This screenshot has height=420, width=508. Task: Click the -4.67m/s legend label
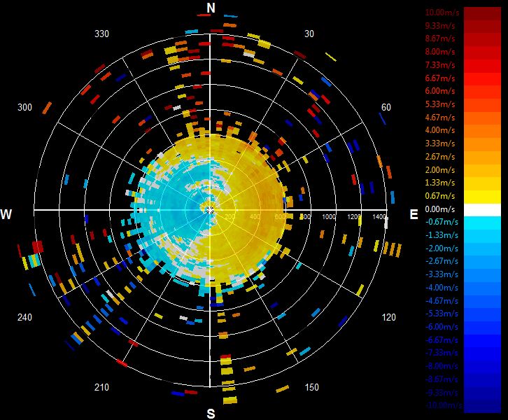[x=442, y=301]
